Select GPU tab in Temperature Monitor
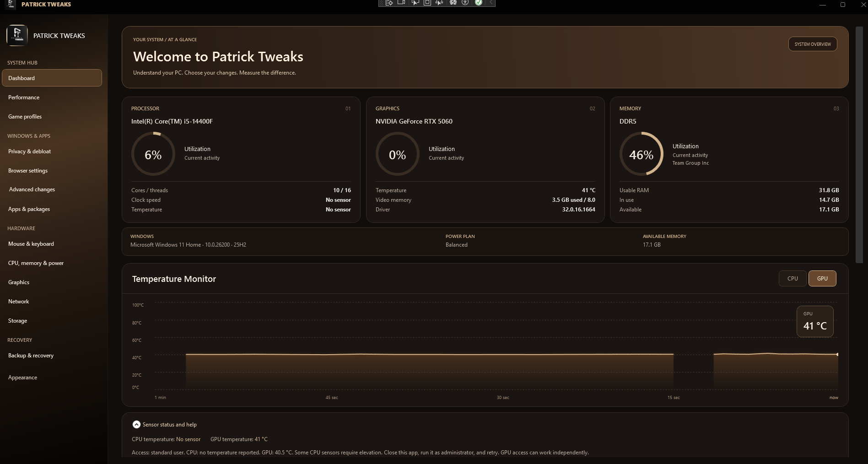 pos(822,278)
